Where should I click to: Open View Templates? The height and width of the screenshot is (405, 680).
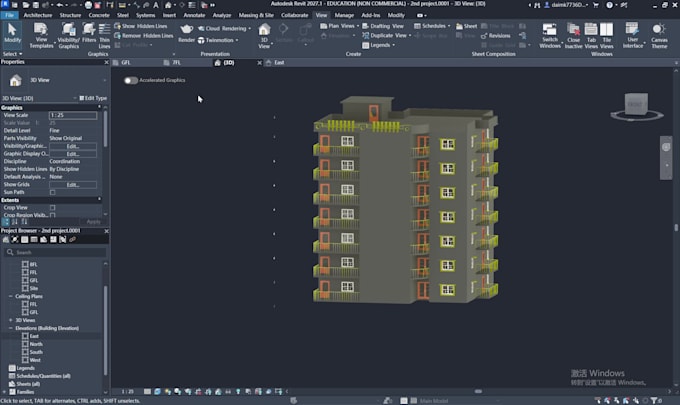(41, 36)
